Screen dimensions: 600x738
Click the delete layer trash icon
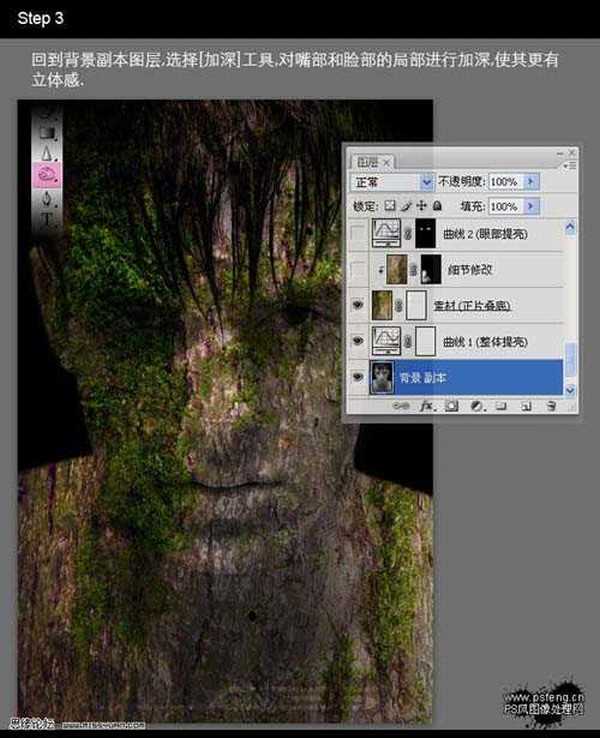point(550,407)
